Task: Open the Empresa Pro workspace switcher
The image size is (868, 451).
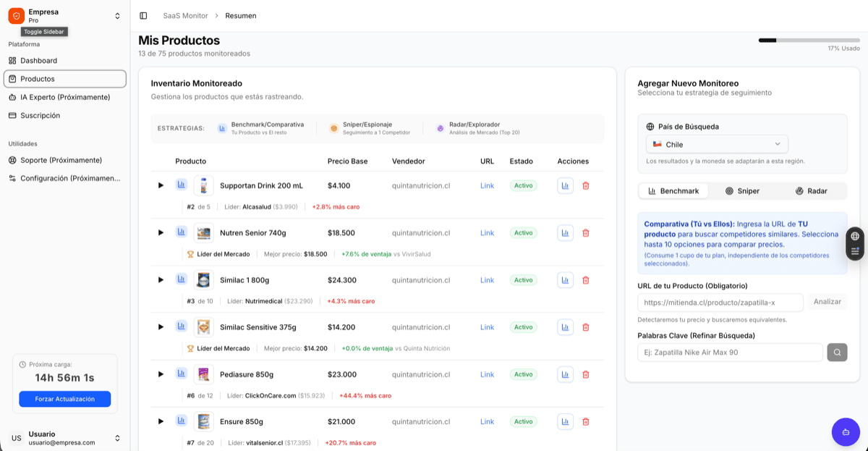Action: (64, 15)
